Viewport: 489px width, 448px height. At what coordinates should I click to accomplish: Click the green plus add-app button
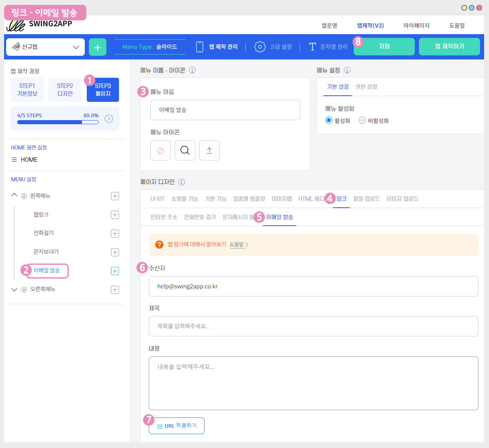pyautogui.click(x=97, y=47)
